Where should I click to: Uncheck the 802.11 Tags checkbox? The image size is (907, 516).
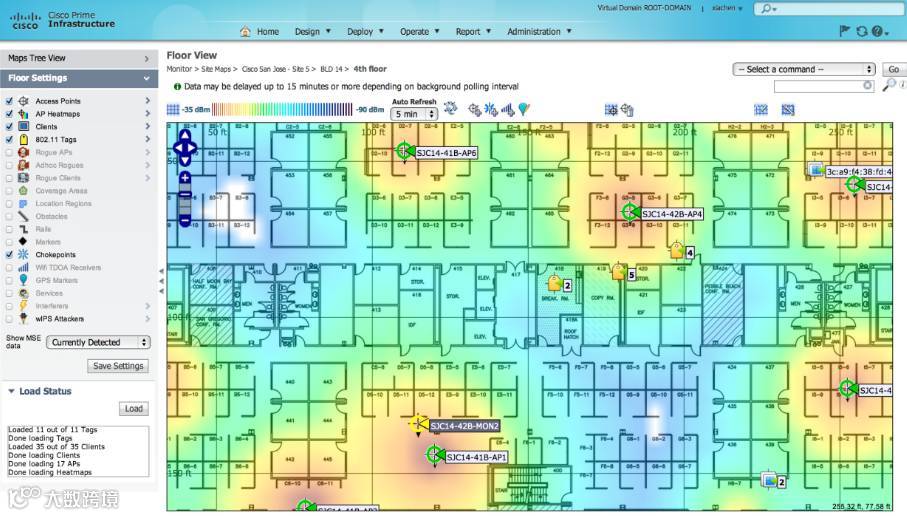9,139
